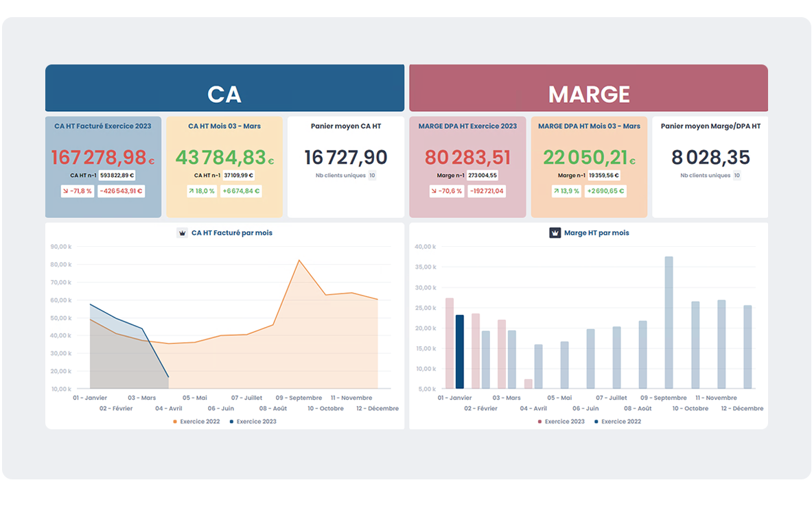Viewport: 812px width, 526px height.
Task: Click the green 18,0 % up-arrow badge
Action: tap(202, 191)
